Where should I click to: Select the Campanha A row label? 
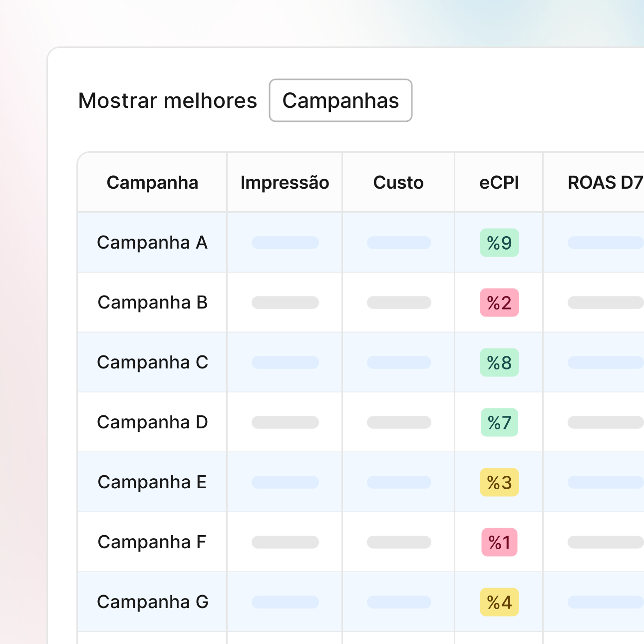[x=152, y=243]
